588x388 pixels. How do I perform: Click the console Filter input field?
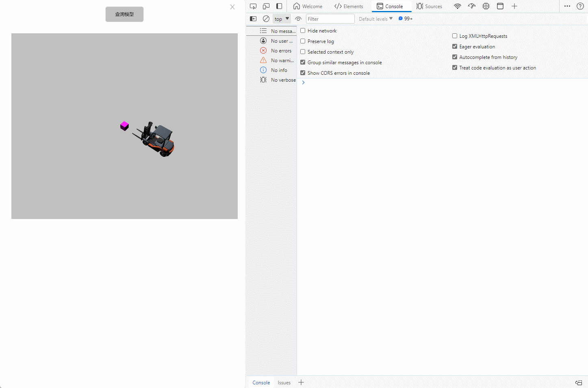pyautogui.click(x=330, y=19)
